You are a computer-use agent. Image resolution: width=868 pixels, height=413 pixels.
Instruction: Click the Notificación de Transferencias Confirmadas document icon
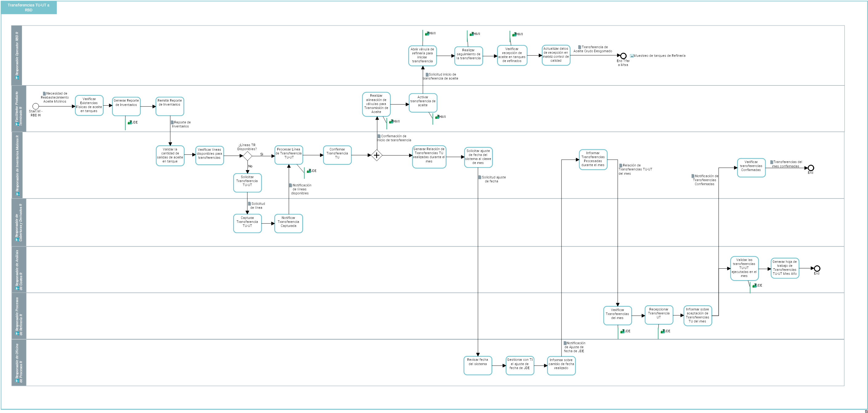pos(693,176)
